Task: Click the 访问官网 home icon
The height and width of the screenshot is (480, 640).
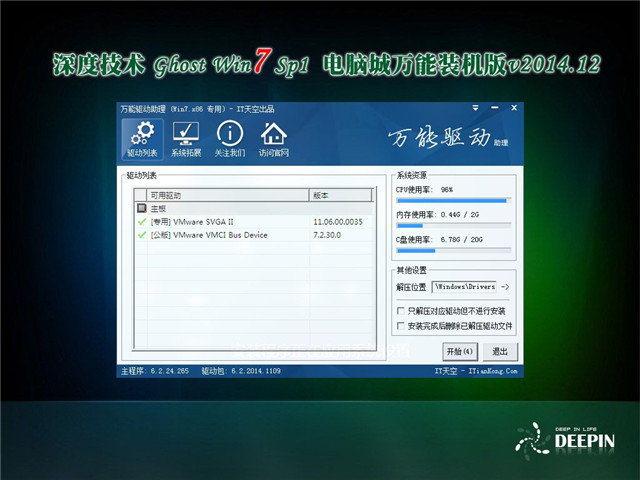Action: coord(273,139)
